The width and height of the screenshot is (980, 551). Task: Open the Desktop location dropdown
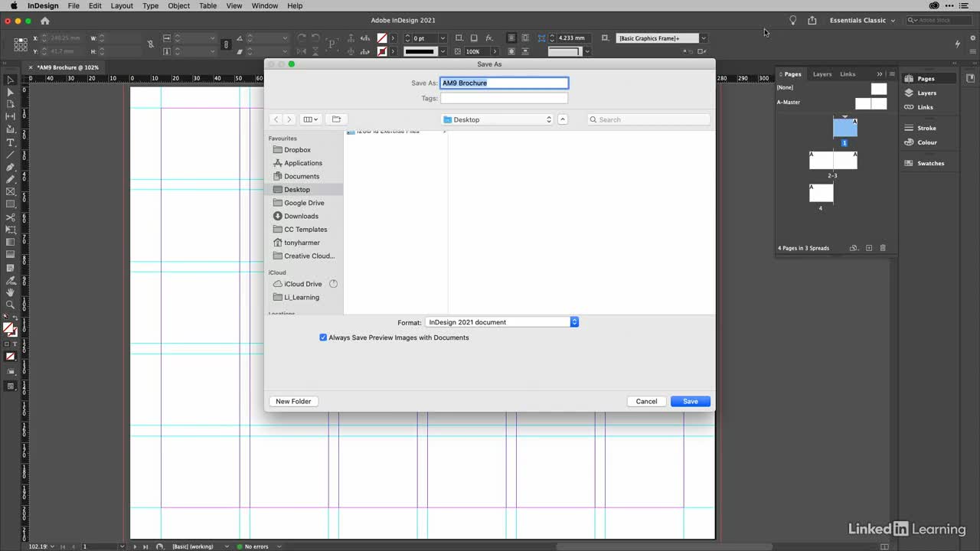coord(498,119)
